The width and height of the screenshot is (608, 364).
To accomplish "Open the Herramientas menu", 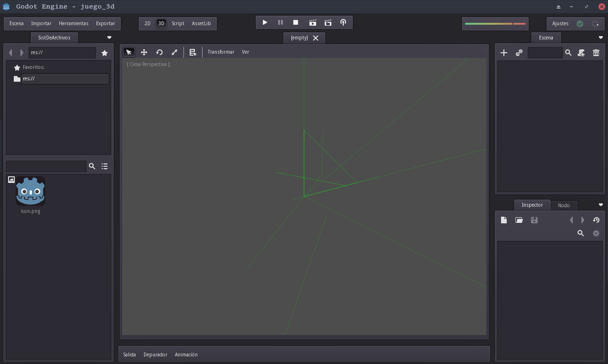I will click(74, 23).
